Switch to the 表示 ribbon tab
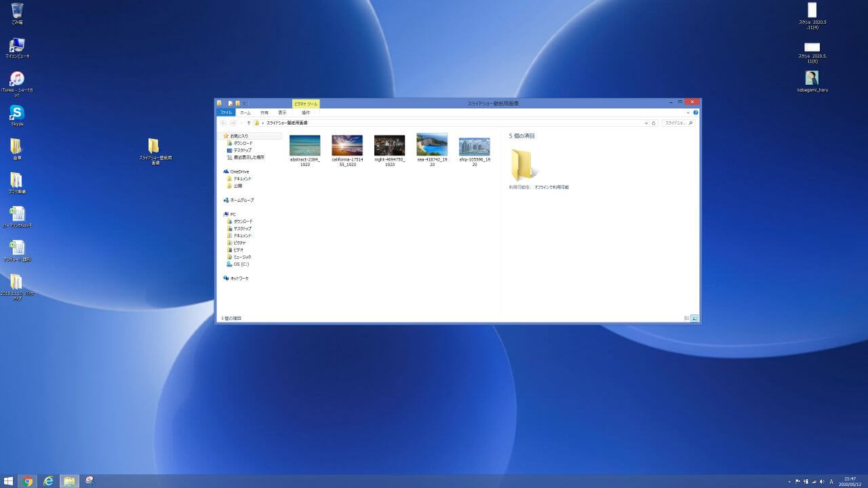The width and height of the screenshot is (868, 488). (282, 113)
